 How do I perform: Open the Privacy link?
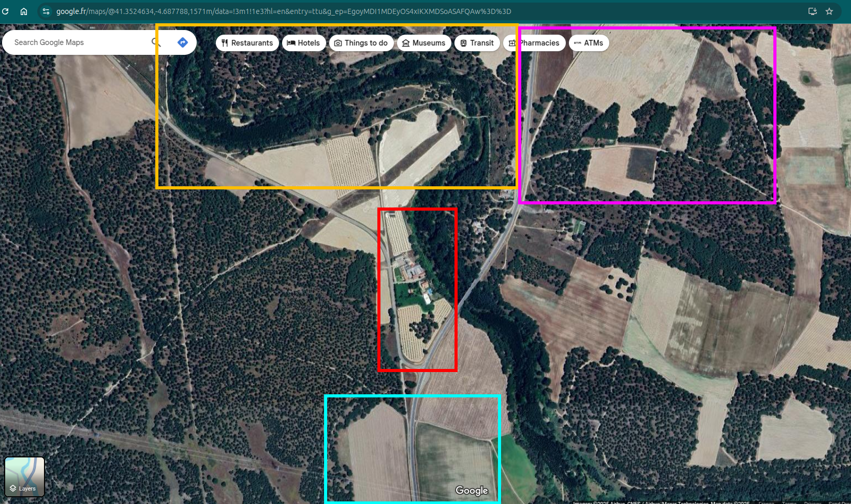point(813,502)
